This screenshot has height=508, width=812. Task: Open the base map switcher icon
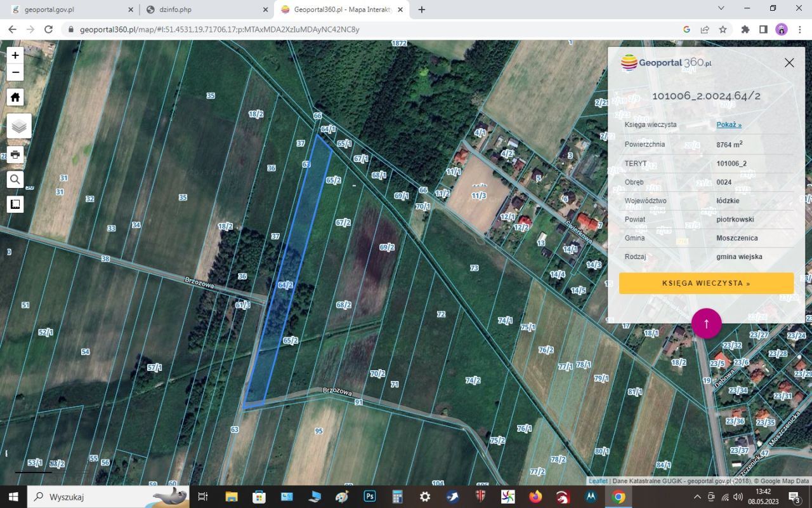pos(15,203)
